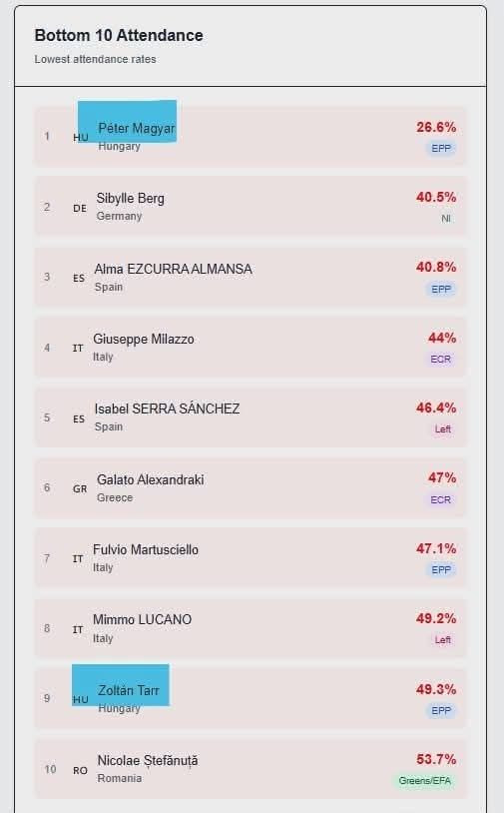Click the RO country code icon
This screenshot has width=504, height=813.
80,771
